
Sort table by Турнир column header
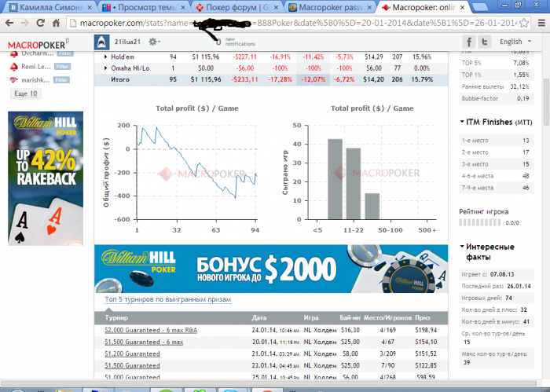(116, 317)
